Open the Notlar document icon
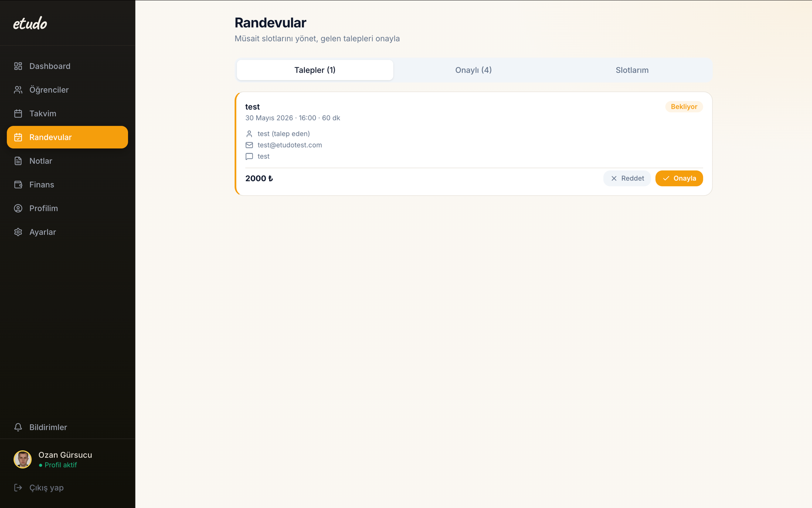Viewport: 812px width, 508px height. pos(18,161)
